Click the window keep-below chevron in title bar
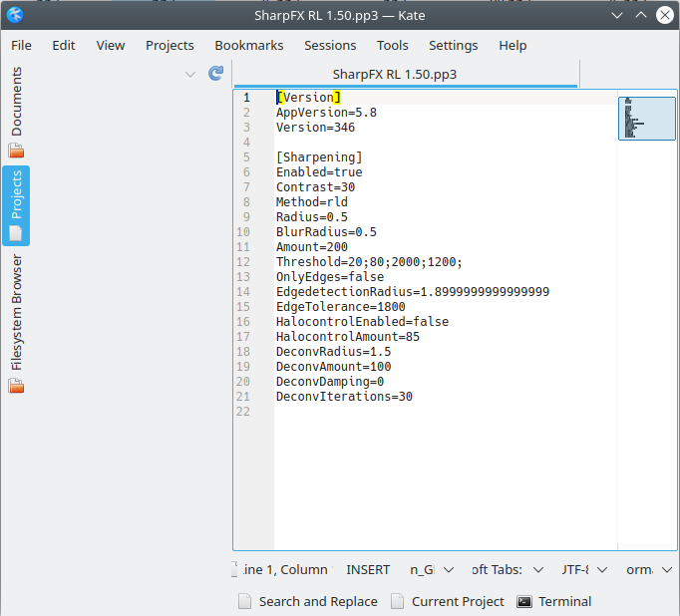The image size is (680, 616). 616,15
